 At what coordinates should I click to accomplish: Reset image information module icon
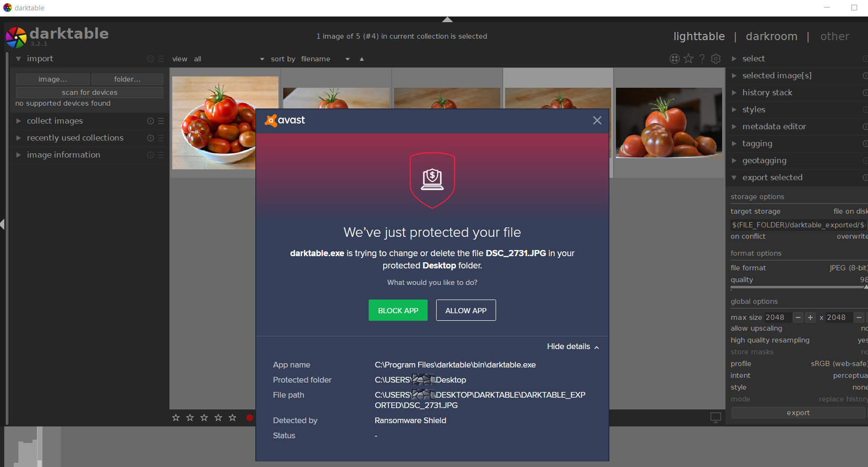(151, 155)
